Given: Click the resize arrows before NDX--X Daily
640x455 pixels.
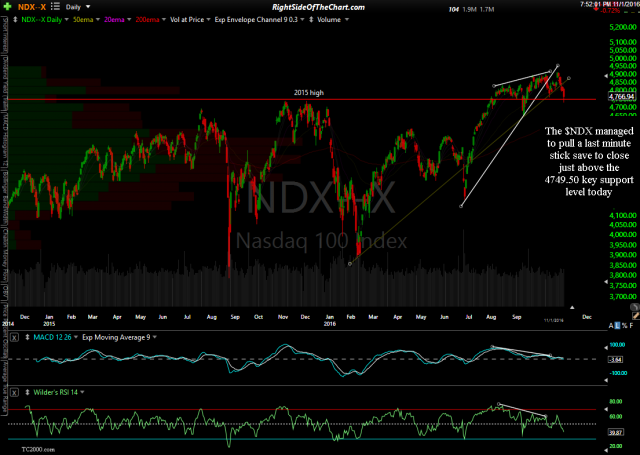Looking at the screenshot, I should point(15,19).
